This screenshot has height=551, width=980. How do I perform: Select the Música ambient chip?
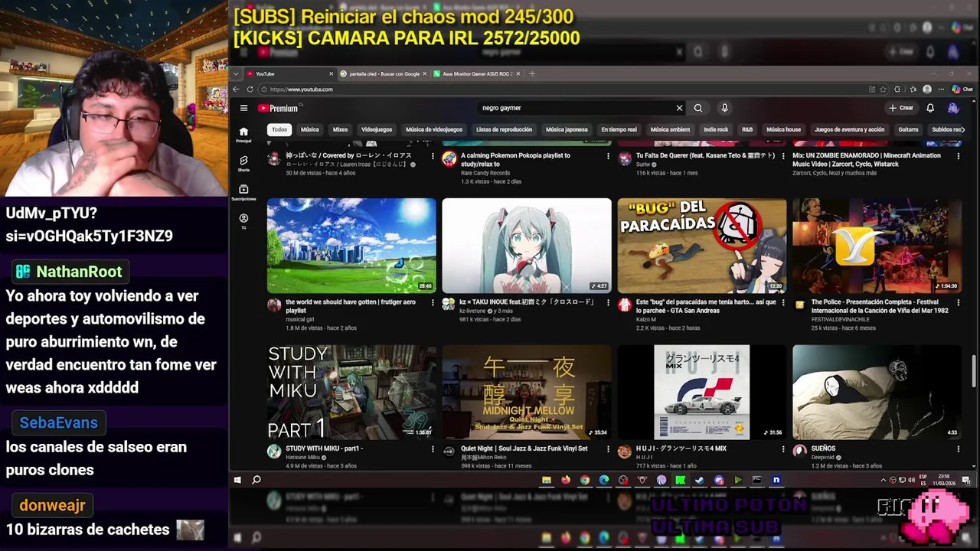click(x=670, y=129)
